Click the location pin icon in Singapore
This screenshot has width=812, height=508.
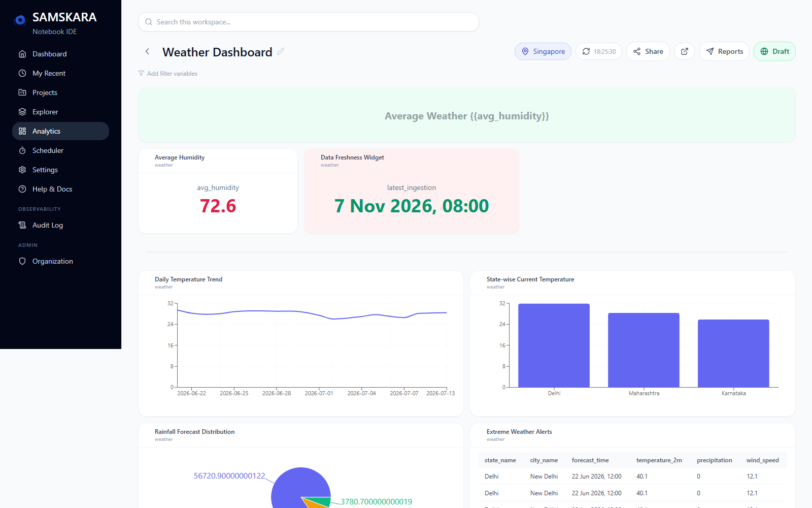(525, 51)
